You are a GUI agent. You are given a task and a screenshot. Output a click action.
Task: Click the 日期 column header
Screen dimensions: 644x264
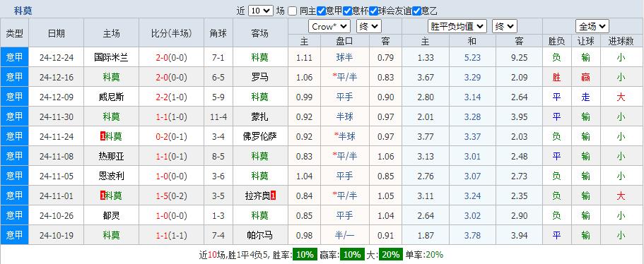(x=57, y=33)
